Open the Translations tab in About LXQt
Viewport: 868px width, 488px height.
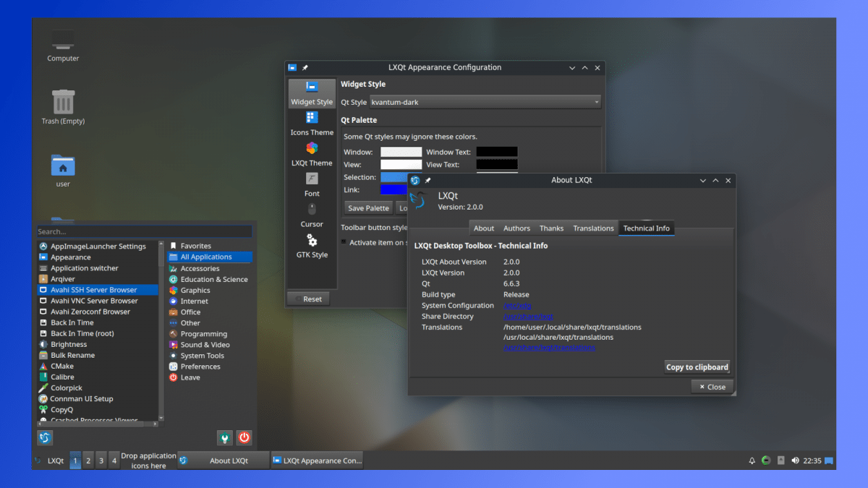click(x=593, y=228)
